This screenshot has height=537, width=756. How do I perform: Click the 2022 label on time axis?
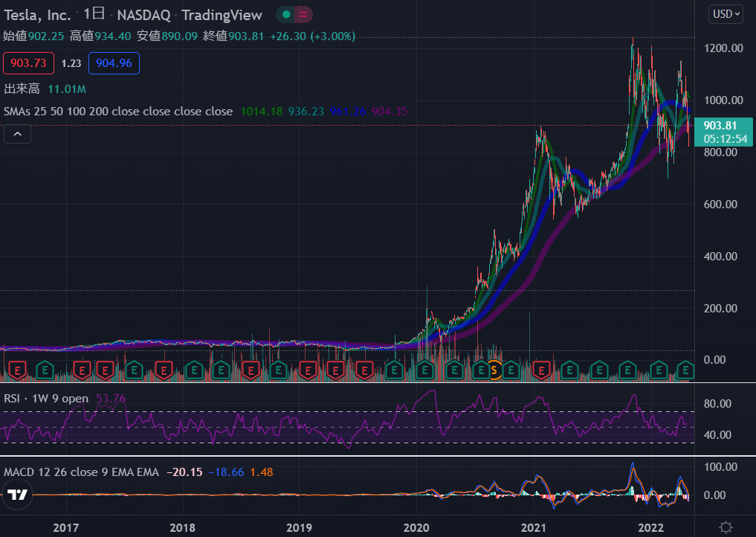(x=650, y=528)
